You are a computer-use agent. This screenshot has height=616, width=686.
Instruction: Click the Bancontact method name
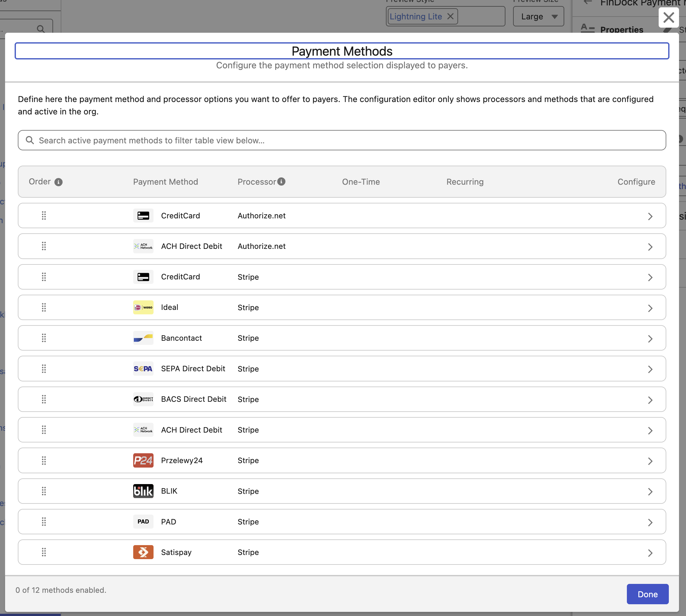182,338
